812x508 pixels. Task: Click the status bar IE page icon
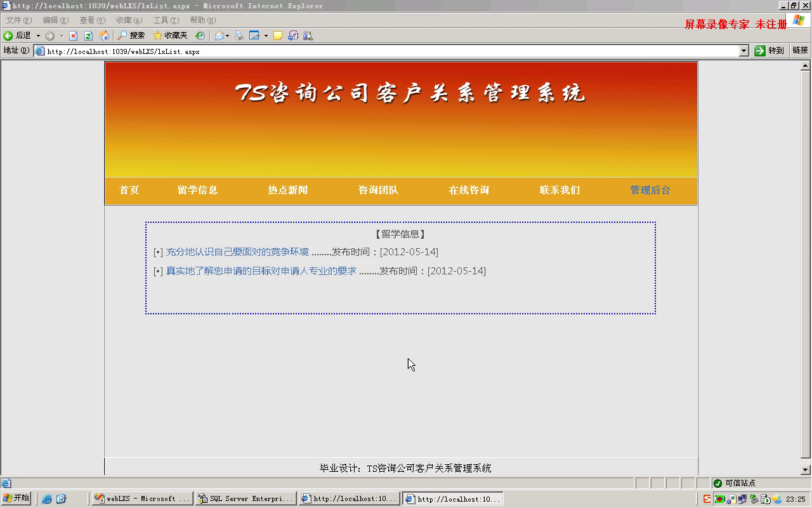(6, 483)
